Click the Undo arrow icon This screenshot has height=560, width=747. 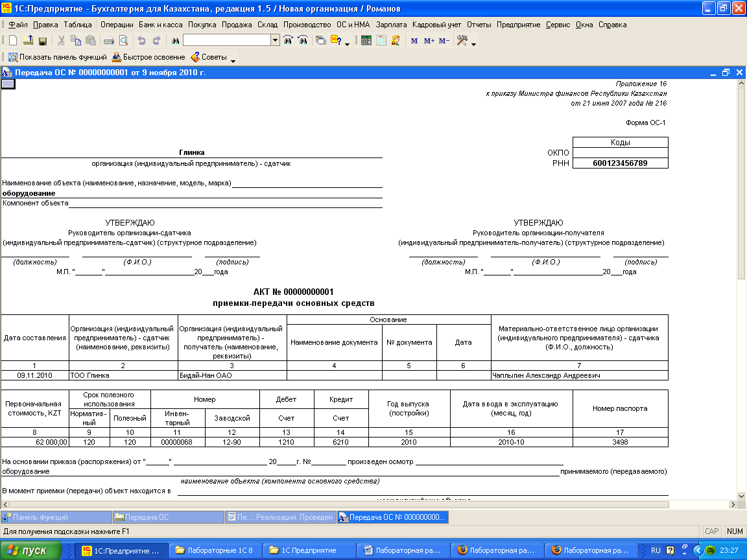click(141, 41)
